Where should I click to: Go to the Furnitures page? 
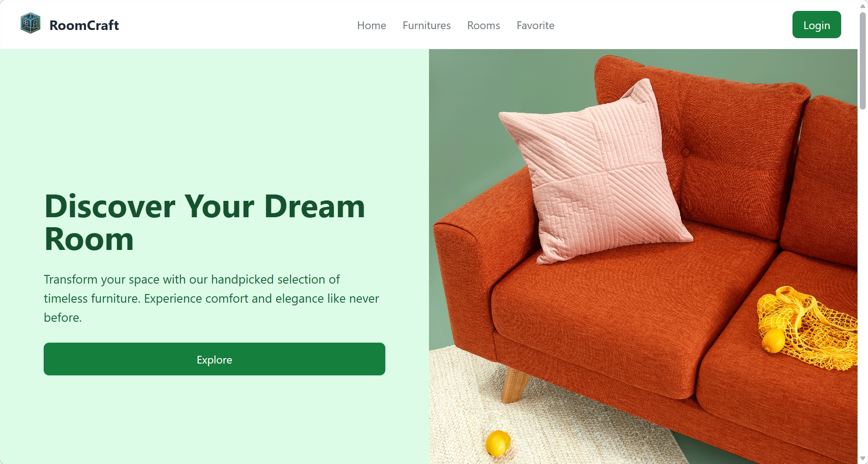point(427,25)
